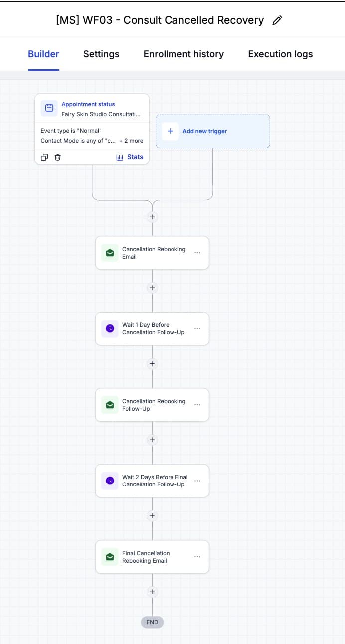Open the Wait 2 Days Before Final step
The width and height of the screenshot is (345, 644).
[x=152, y=481]
